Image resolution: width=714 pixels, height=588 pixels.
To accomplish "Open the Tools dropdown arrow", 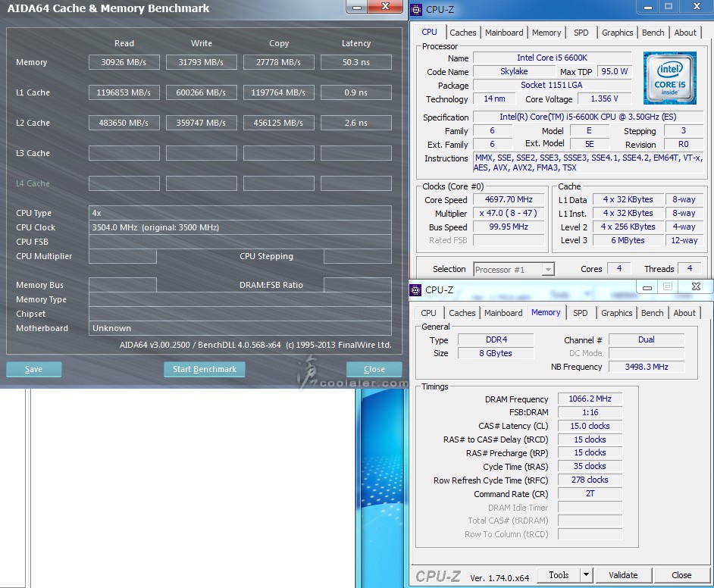I will 586,575.
